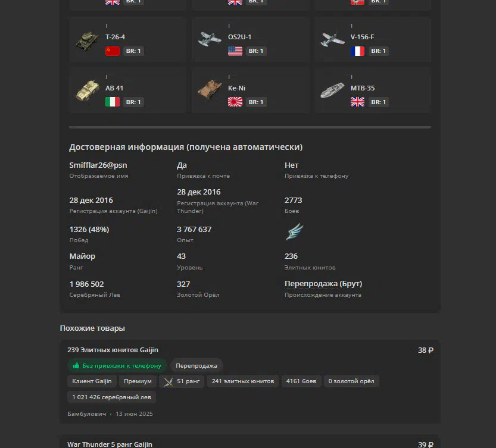Click the '236' elite units value

tap(291, 256)
